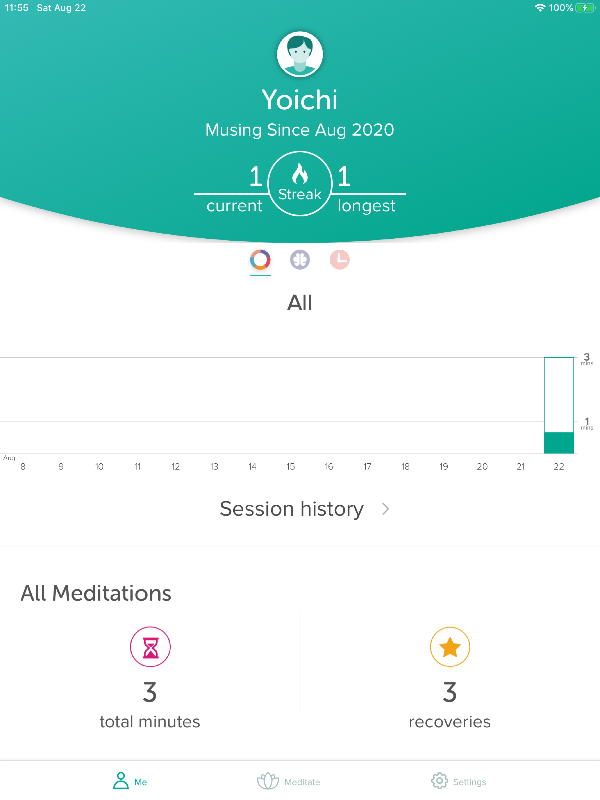Tap the Wi-Fi status icon
This screenshot has height=800, width=600.
point(540,8)
